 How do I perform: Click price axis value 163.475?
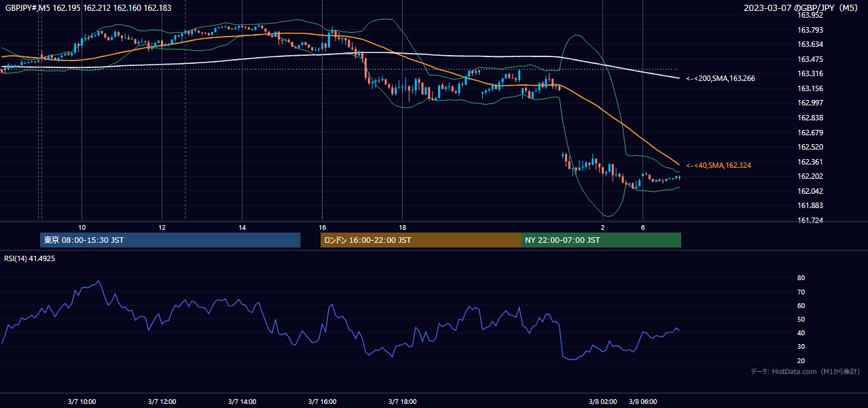pos(810,59)
